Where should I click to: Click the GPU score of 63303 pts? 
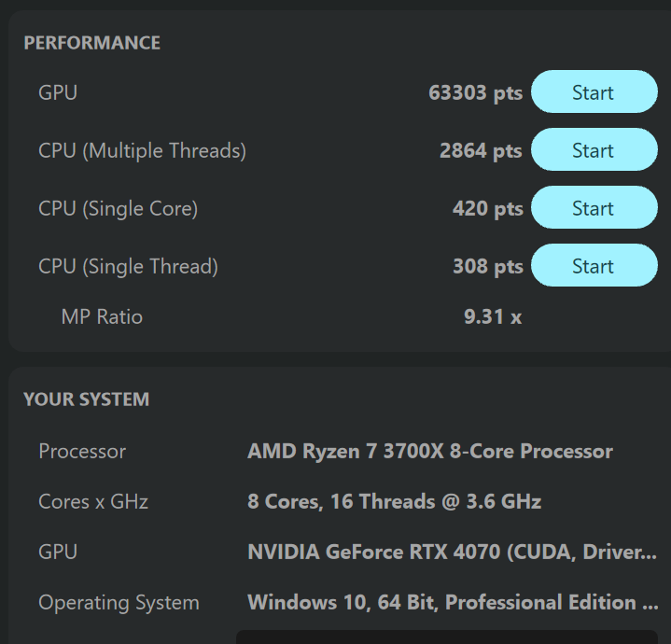coord(475,93)
